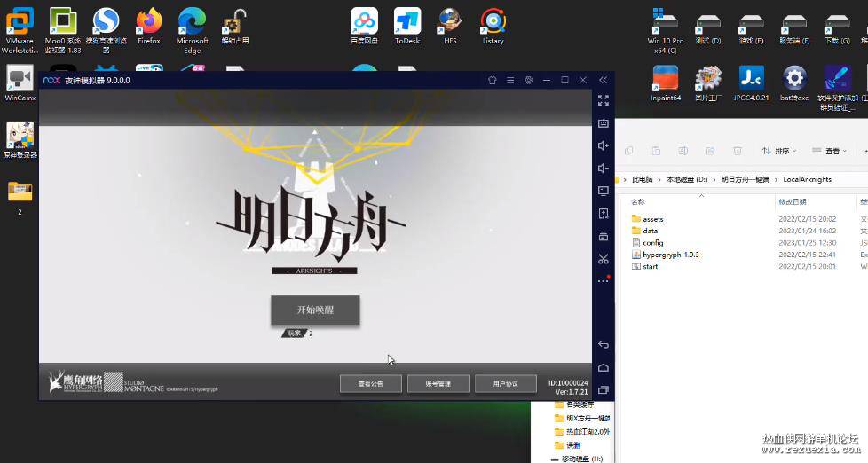The image size is (868, 463).
Task: Take screenshot with Nox scissors icon
Action: (604, 259)
